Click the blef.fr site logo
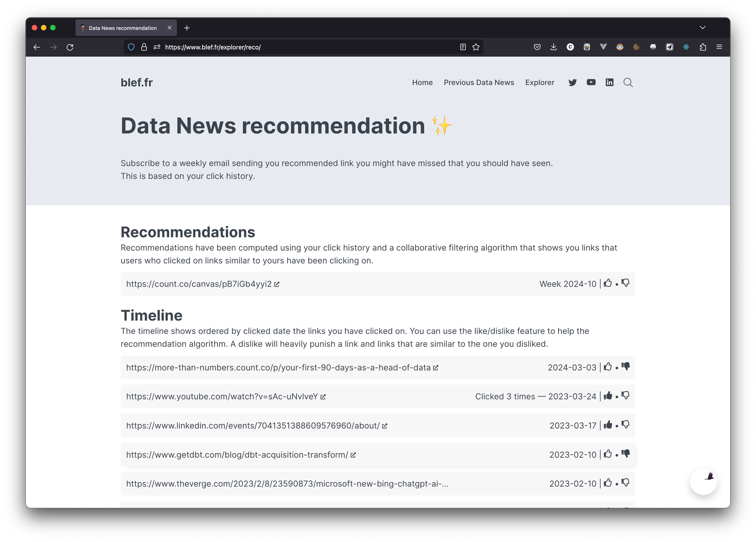 tap(136, 82)
